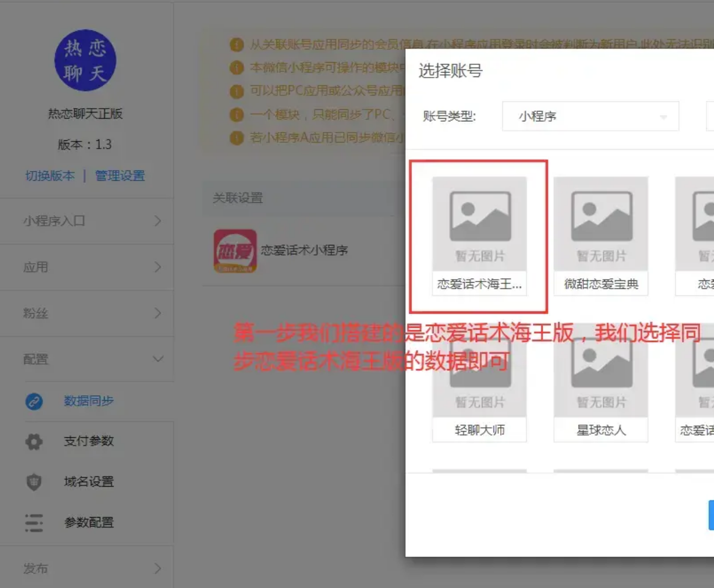Select the 恋爱话术海王 account thumbnail
The image size is (714, 588).
click(x=479, y=223)
